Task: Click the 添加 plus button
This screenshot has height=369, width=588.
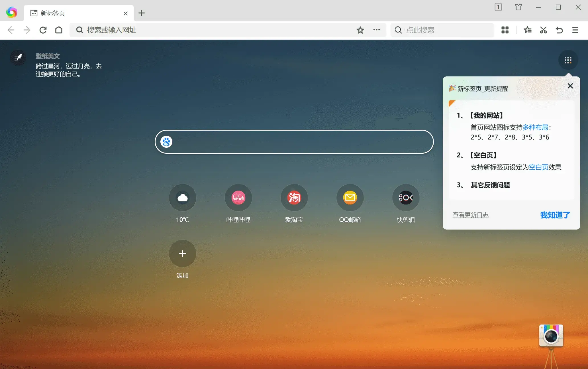Action: [x=182, y=254]
